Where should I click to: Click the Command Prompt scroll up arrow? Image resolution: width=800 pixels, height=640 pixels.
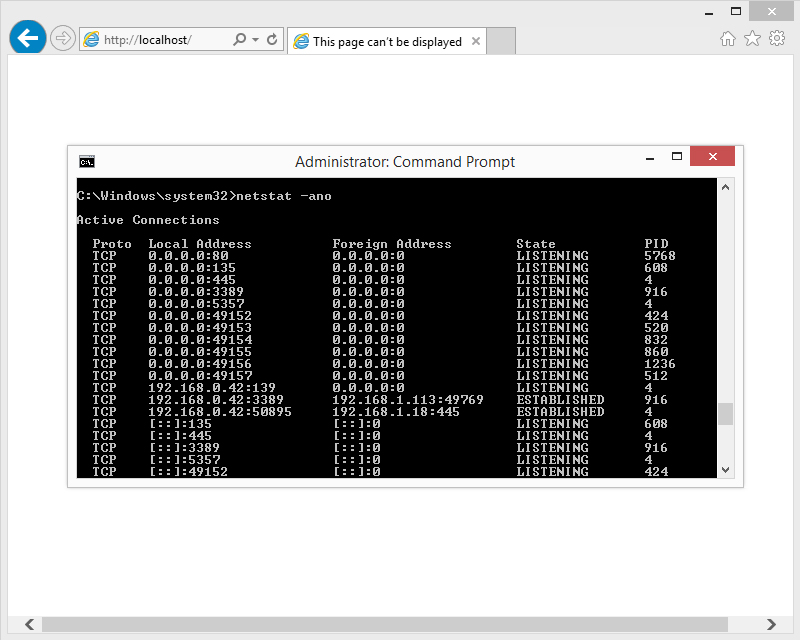click(x=726, y=187)
